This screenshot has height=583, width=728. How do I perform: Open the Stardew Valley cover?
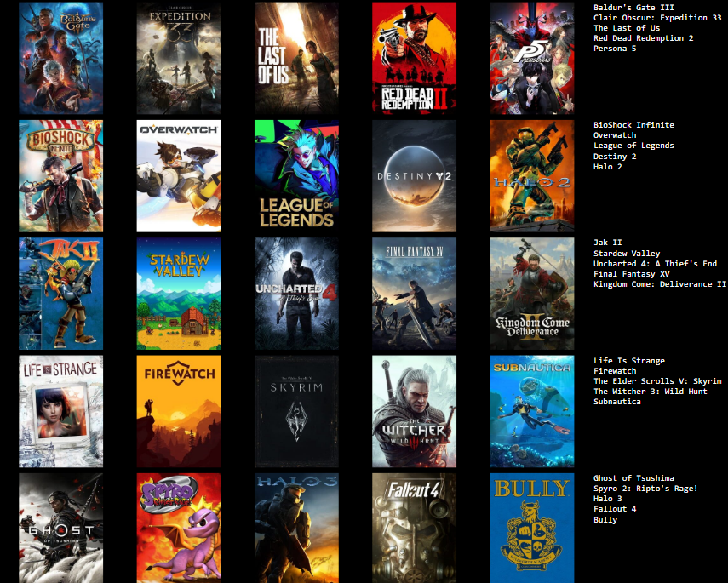[x=179, y=294]
